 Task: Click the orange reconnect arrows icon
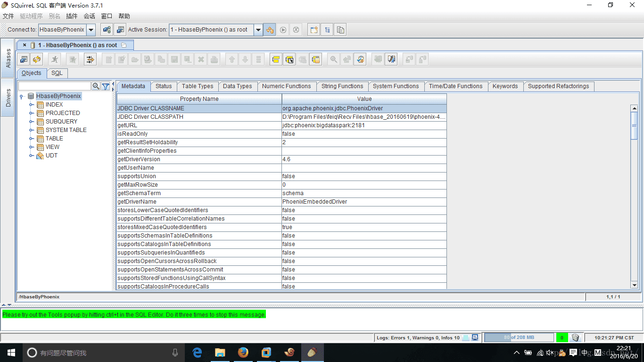coord(37,59)
